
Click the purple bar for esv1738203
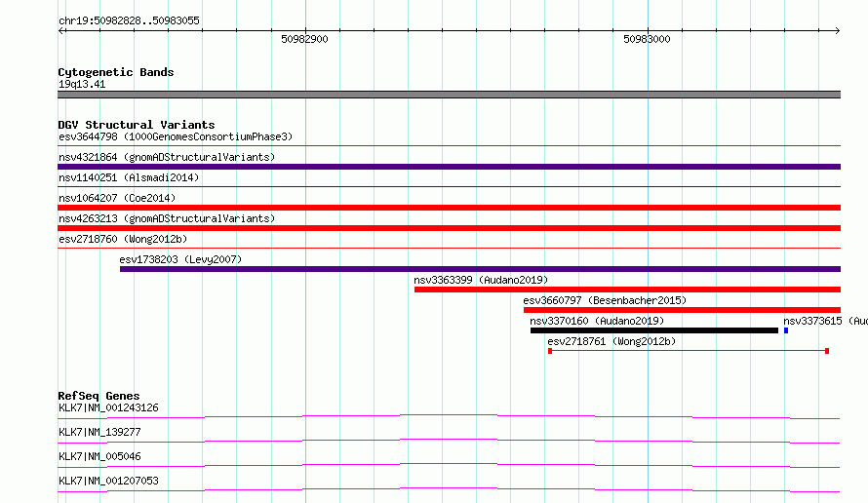click(x=480, y=269)
